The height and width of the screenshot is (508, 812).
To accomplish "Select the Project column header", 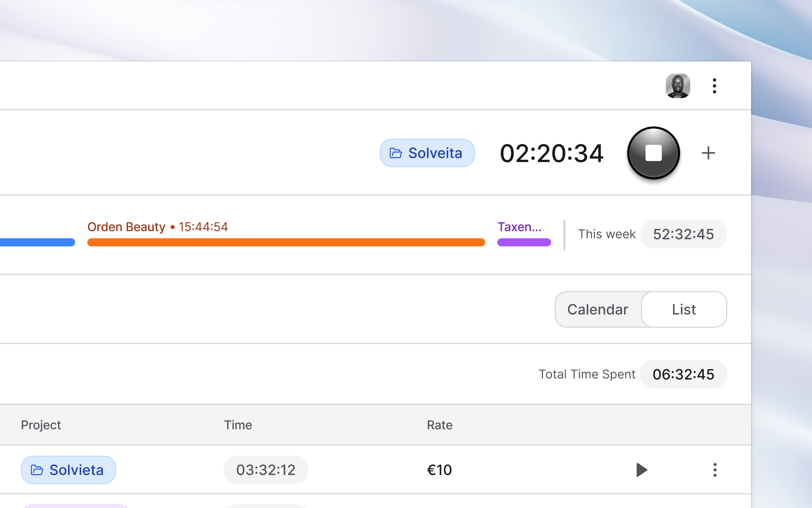I will point(41,425).
